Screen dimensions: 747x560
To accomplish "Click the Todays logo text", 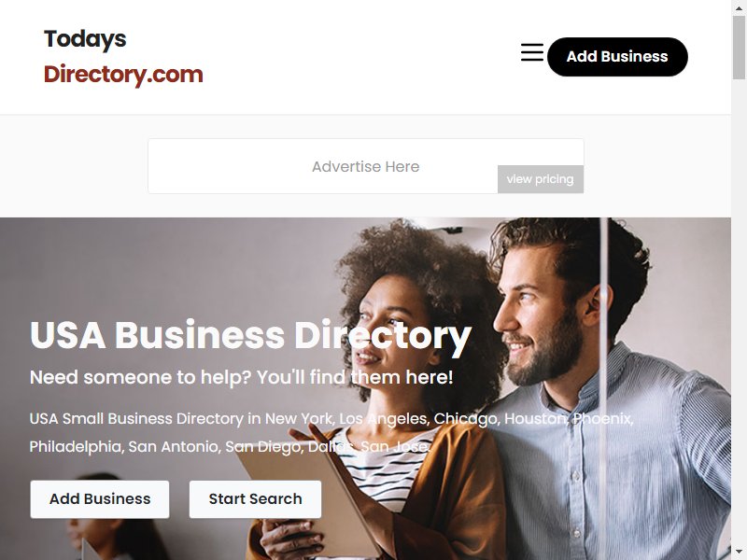I will pyautogui.click(x=85, y=39).
